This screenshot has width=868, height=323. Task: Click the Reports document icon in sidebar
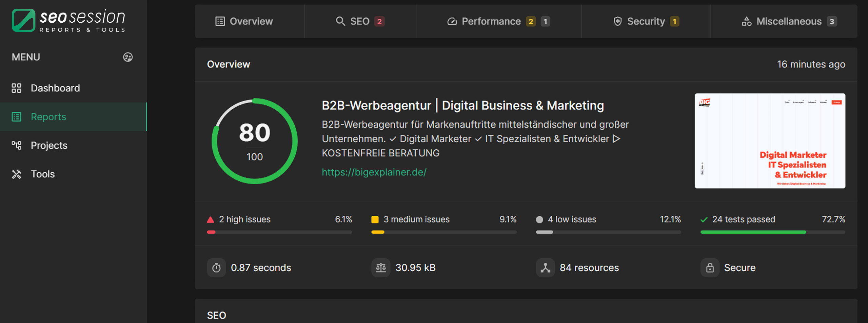17,117
